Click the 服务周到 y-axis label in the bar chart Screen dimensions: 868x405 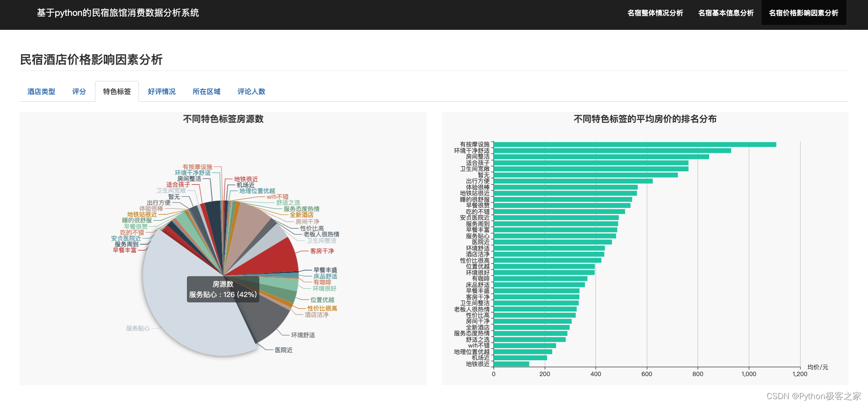(x=478, y=224)
